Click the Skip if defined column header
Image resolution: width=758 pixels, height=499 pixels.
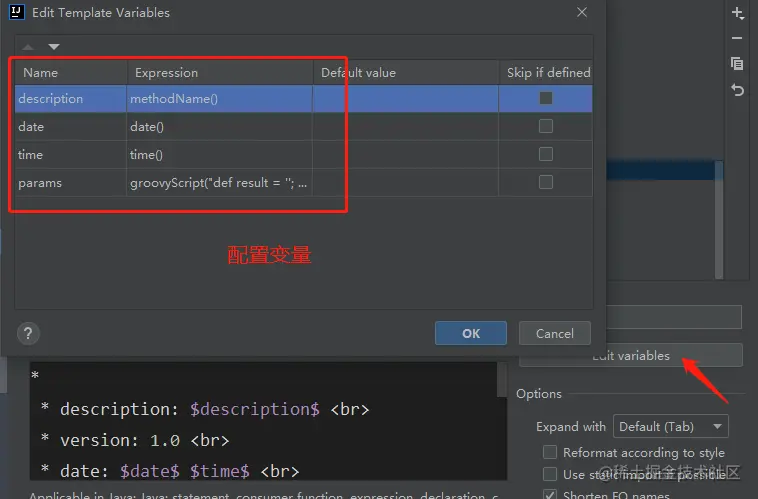tap(546, 73)
